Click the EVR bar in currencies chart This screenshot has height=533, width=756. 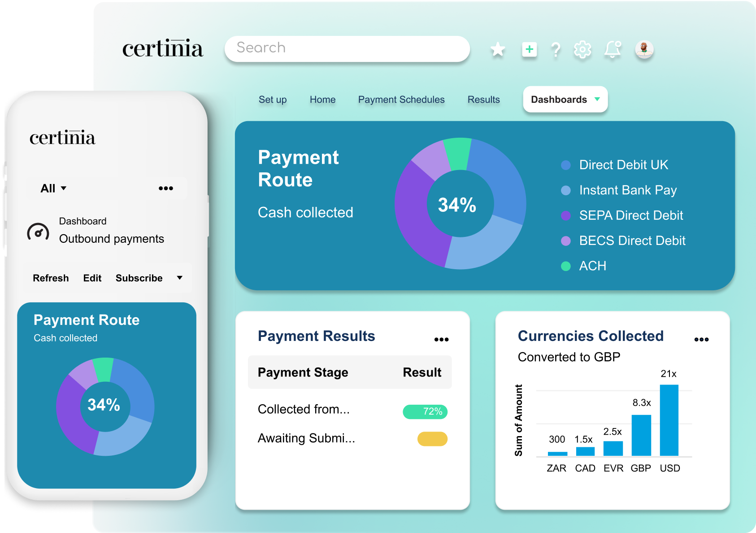613,449
